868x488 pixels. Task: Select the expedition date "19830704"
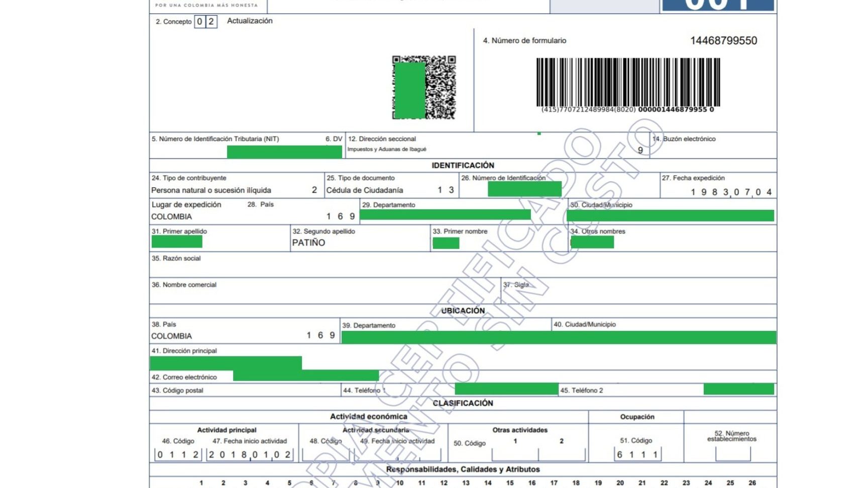731,192
